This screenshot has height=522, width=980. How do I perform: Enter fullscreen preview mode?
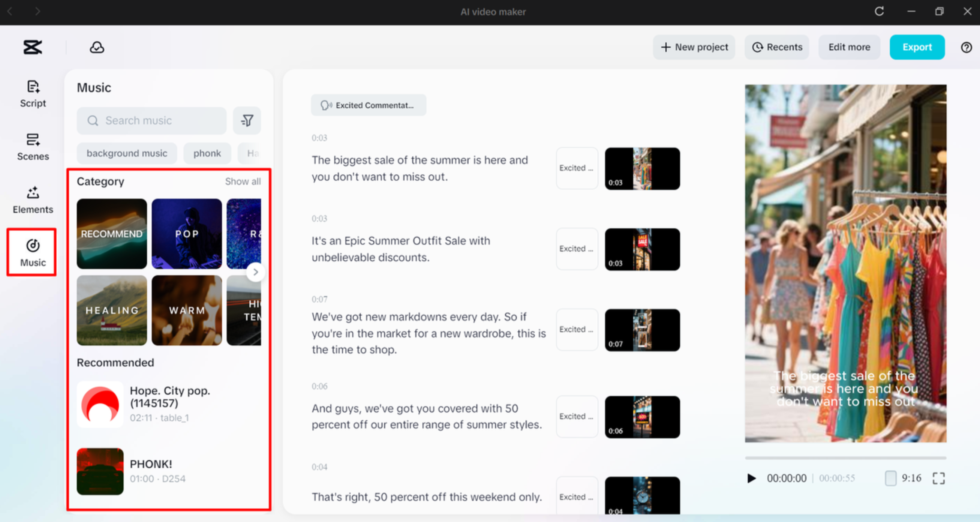(938, 478)
